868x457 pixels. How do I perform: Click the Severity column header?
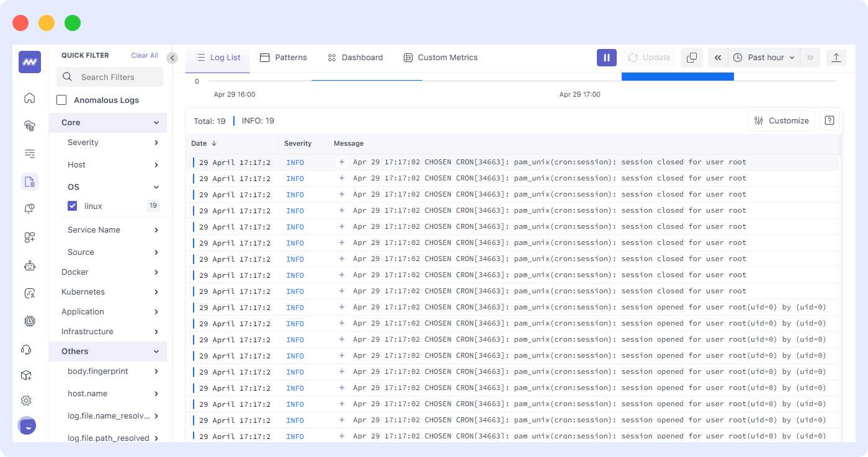tap(298, 143)
